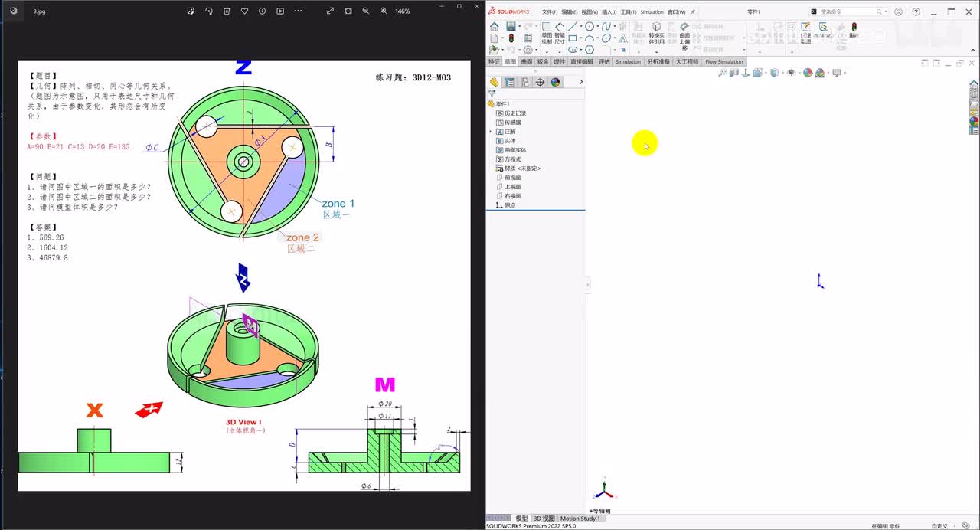The height and width of the screenshot is (530, 980).
Task: Open the PropertyManager tab
Action: (x=509, y=82)
